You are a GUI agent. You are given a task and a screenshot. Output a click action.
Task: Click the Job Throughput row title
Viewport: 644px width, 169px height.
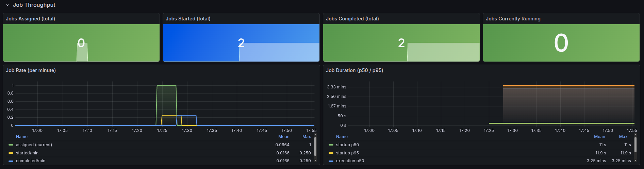34,5
